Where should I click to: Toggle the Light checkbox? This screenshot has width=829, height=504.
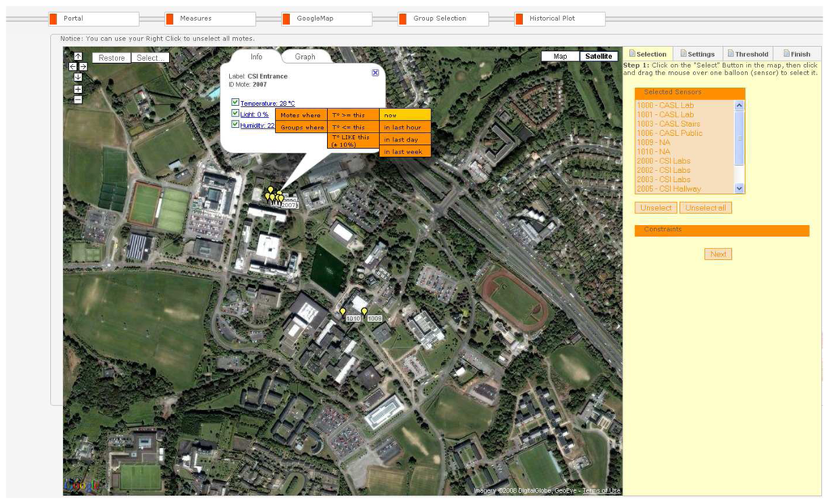(236, 113)
